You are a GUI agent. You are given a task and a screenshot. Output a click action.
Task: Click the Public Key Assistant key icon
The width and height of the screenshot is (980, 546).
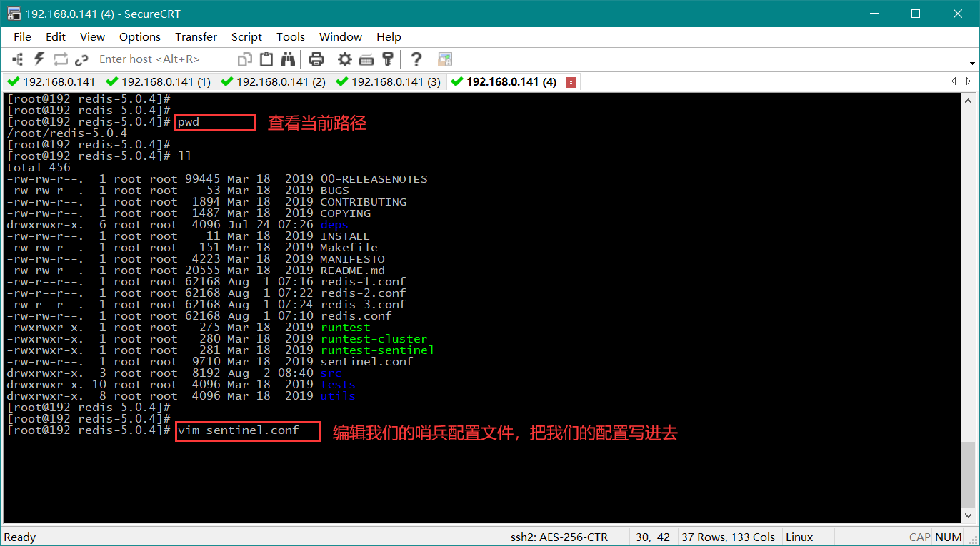[388, 59]
